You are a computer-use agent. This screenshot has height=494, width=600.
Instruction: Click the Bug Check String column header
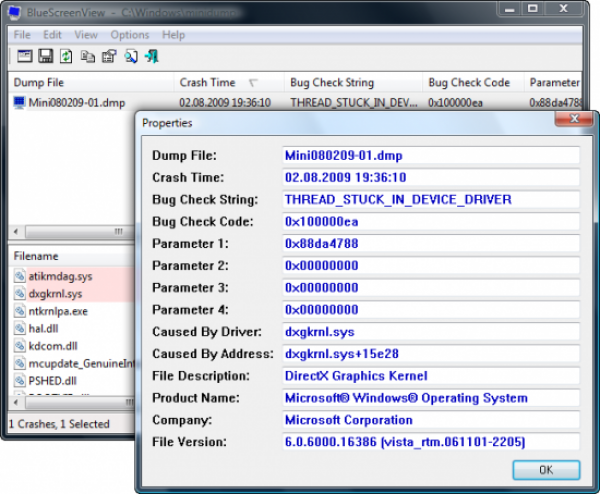coord(332,82)
